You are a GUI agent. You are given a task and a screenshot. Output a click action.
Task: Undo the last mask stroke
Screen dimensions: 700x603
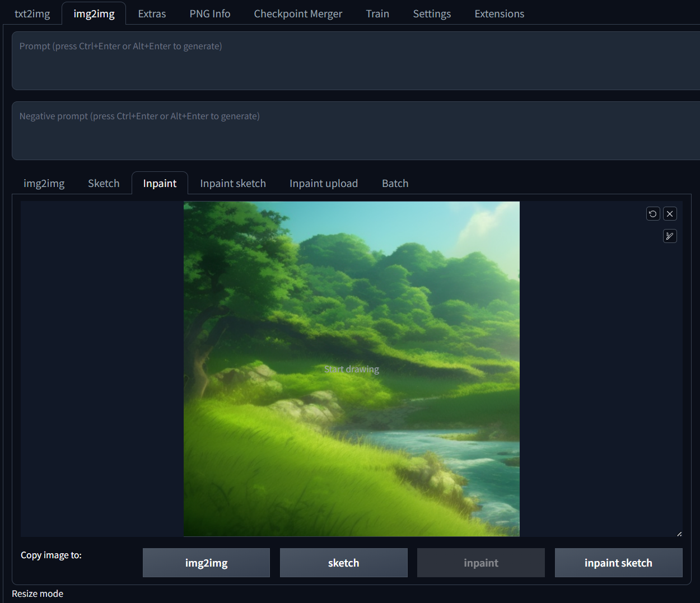coord(653,214)
